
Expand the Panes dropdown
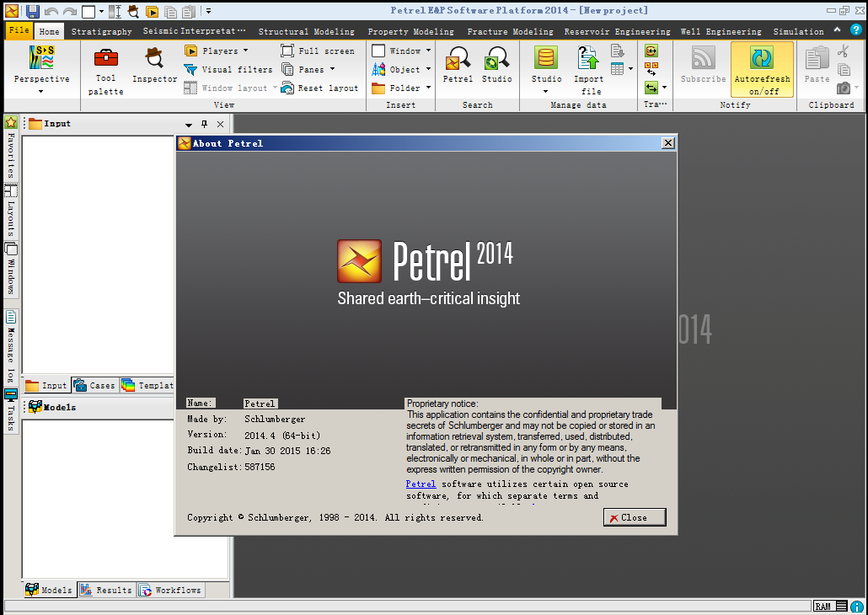pos(332,69)
